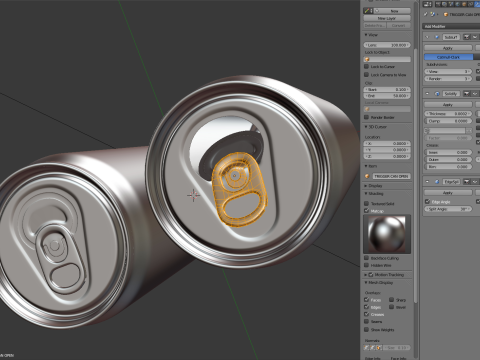Open the matcap sphere preview
This screenshot has height=360, width=480.
[387, 234]
